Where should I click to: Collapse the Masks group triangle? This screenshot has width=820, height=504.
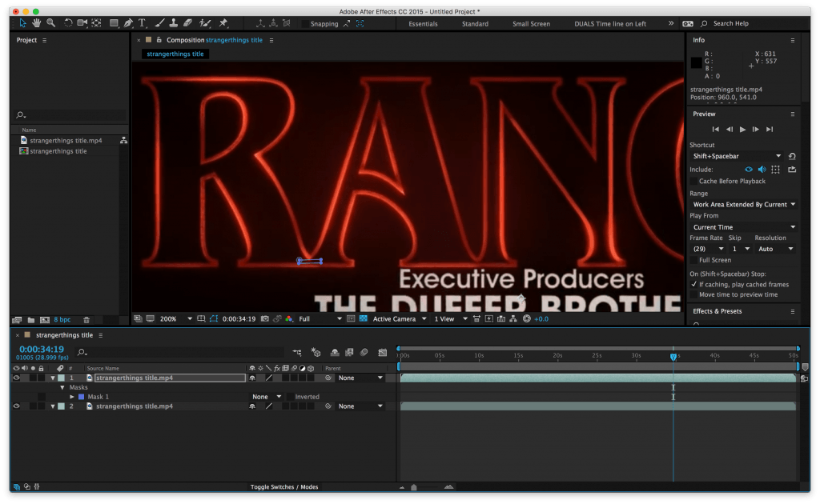pos(62,387)
